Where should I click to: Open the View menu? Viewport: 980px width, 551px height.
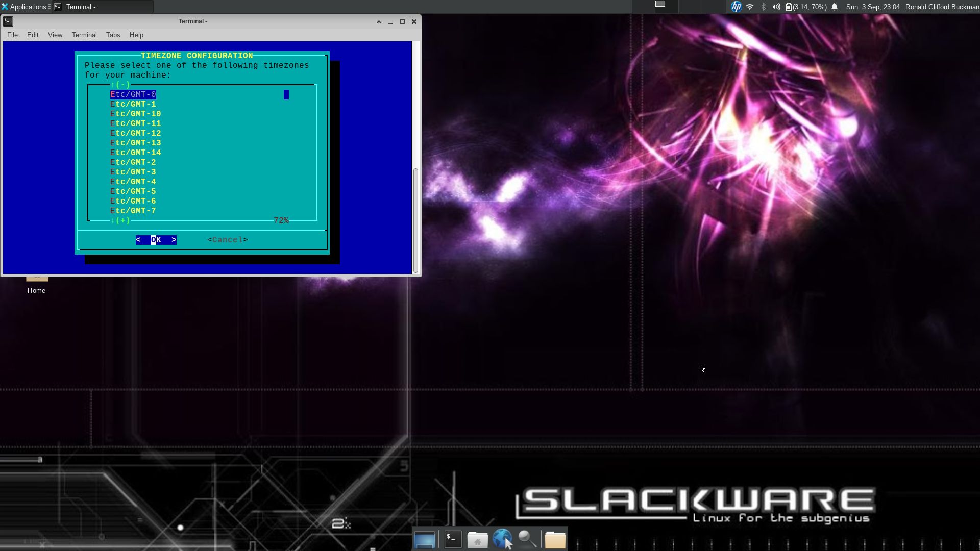tap(55, 35)
